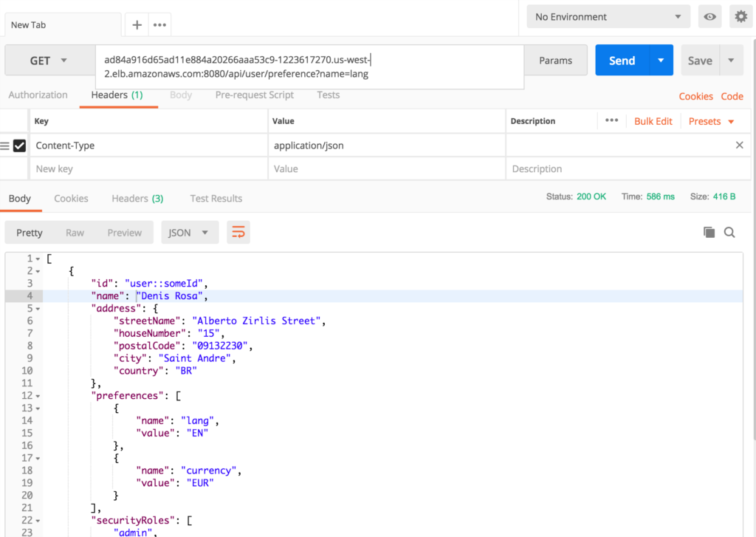Viewport: 756px width, 537px height.
Task: Click the disabled request Body tab
Action: 181,95
